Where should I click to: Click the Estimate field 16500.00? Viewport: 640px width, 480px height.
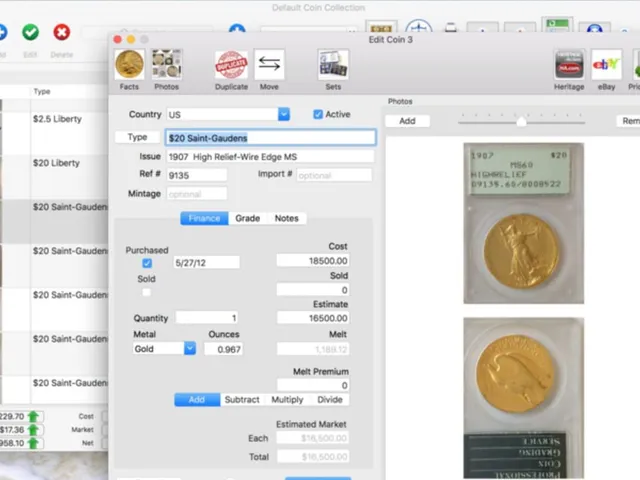(x=313, y=318)
